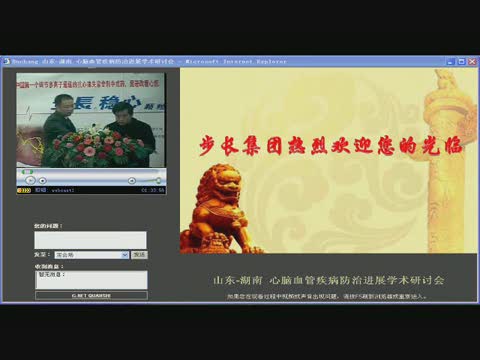Click the send button beside the dropdown
Screen dimensions: 480x360
point(139,255)
